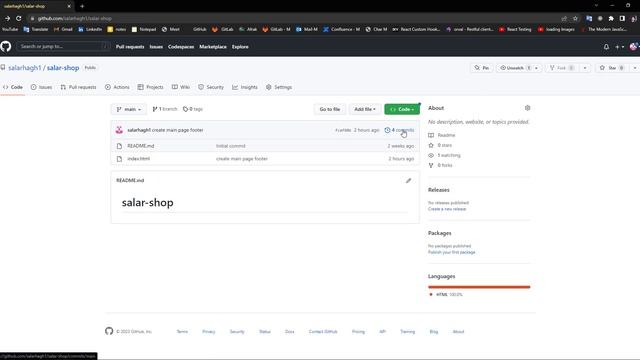This screenshot has width=640, height=360.
Task: Open the index.html file
Action: pyautogui.click(x=138, y=159)
